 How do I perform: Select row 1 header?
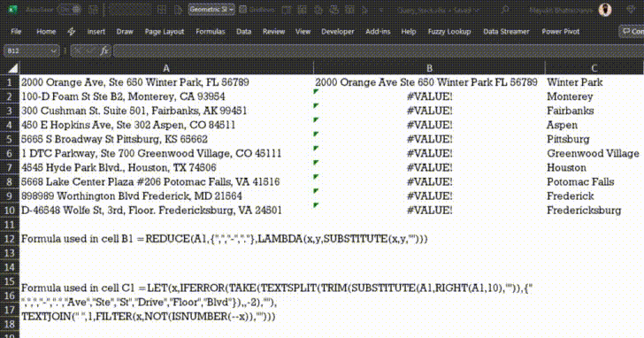(10, 82)
